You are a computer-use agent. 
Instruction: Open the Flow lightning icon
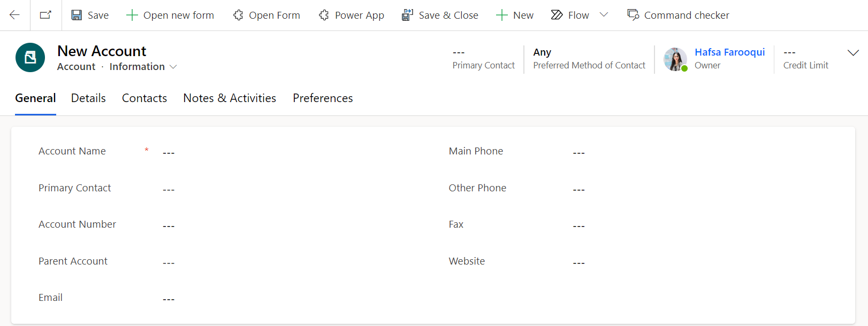tap(557, 15)
